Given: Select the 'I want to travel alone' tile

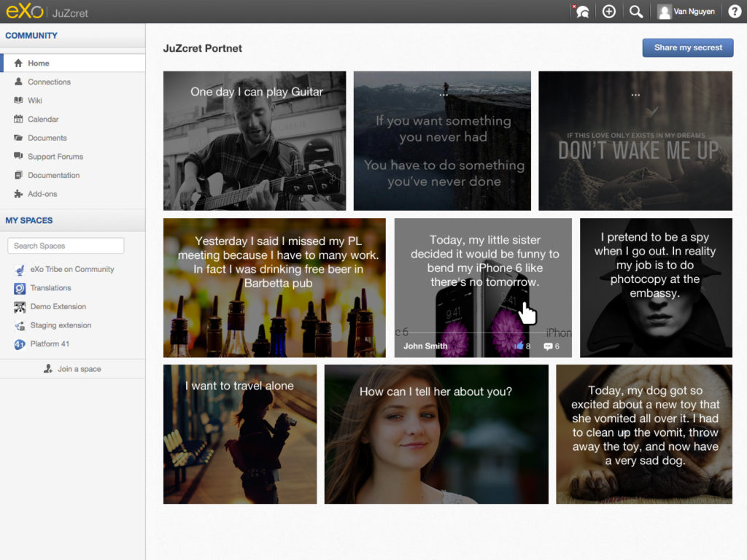Looking at the screenshot, I should click(239, 434).
